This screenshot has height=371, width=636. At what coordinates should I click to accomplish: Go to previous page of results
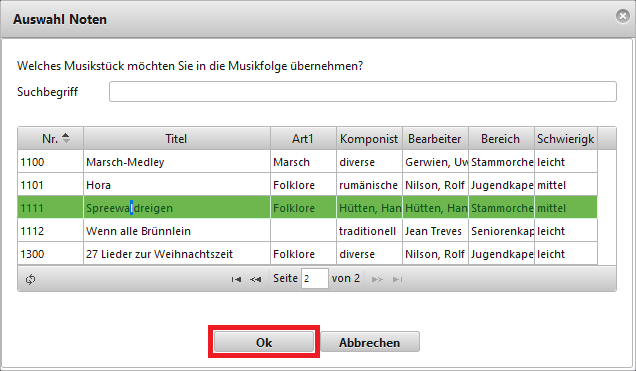click(x=256, y=279)
